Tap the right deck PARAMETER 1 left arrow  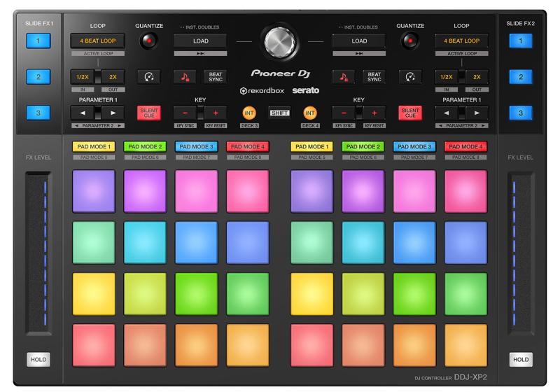[x=447, y=113]
